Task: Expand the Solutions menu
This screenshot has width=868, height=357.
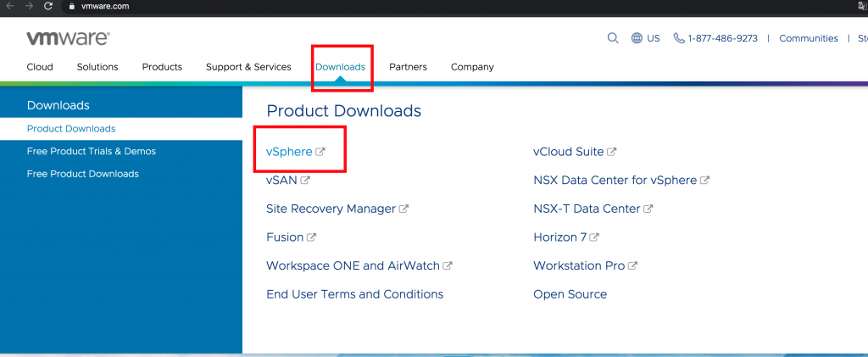Action: 97,67
